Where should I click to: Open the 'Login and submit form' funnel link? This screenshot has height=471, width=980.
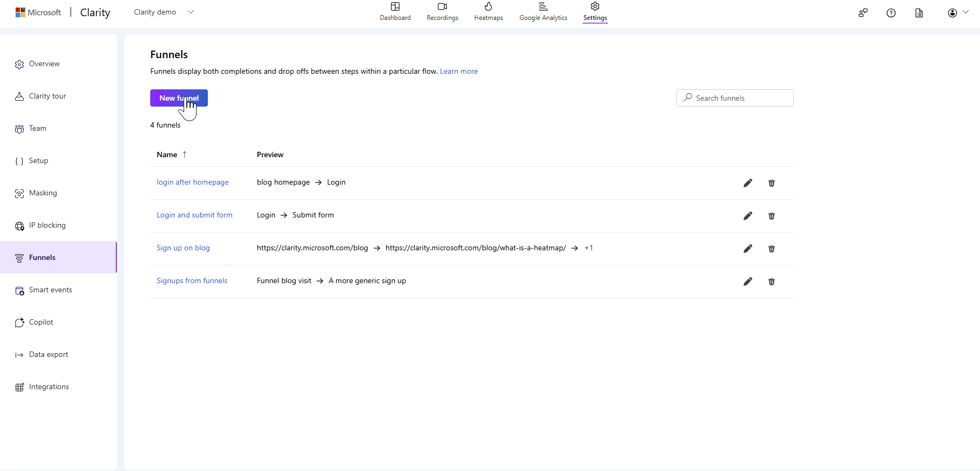click(x=194, y=215)
